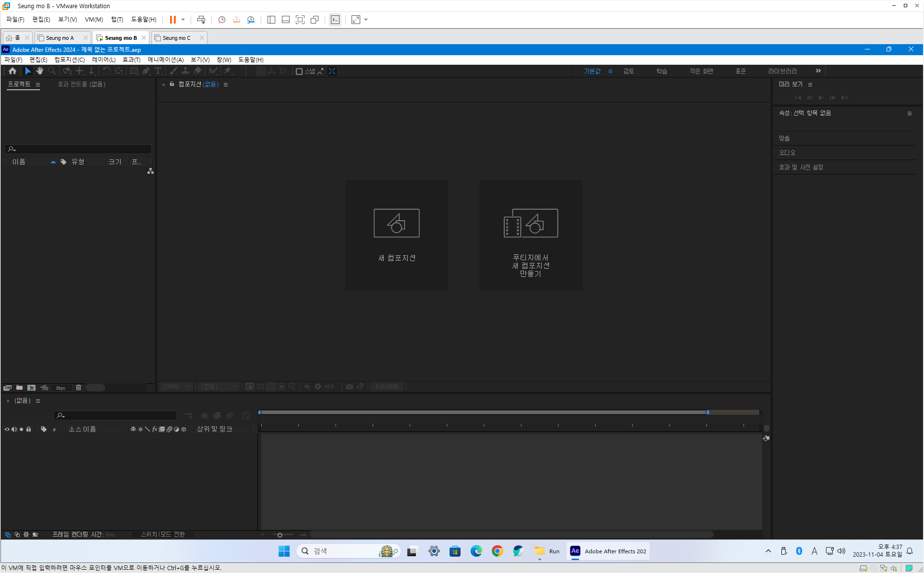Viewport: 924px width, 573px height.
Task: Click New Composition button
Action: [x=396, y=235]
